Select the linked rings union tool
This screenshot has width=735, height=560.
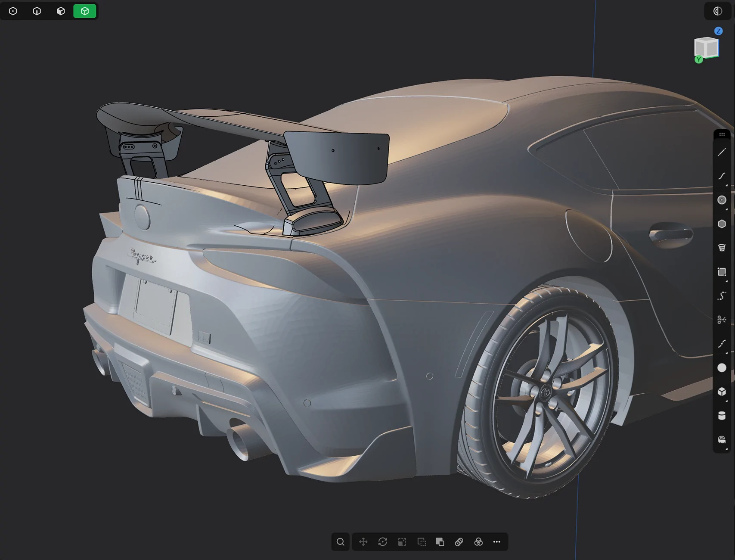(x=459, y=542)
